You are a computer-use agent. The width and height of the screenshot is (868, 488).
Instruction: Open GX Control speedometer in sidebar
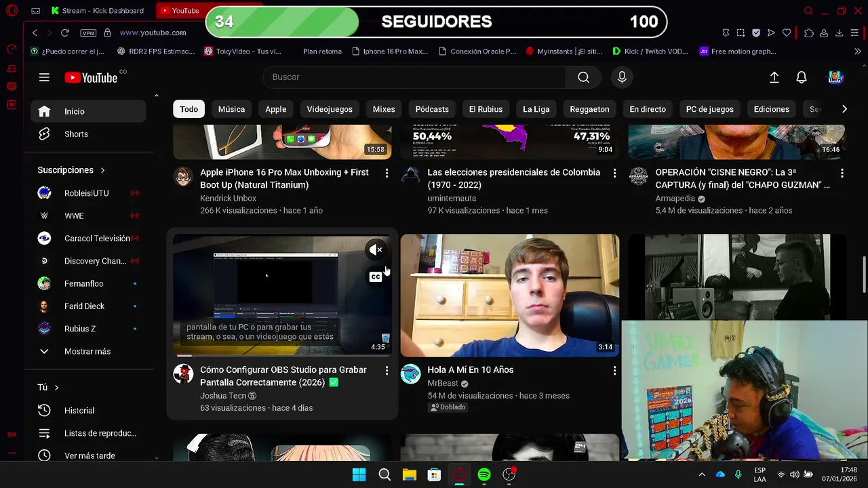tap(12, 49)
